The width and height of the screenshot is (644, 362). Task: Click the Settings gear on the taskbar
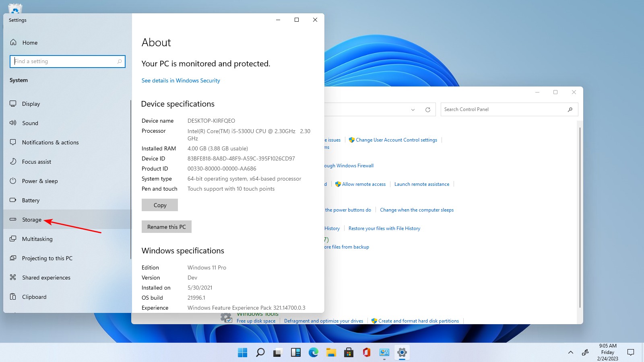(x=402, y=352)
